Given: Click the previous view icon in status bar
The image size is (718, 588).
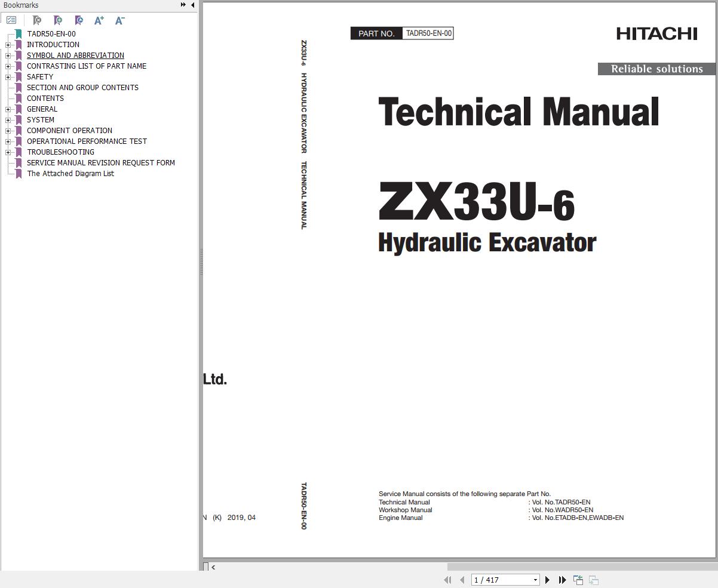Looking at the screenshot, I should 578,580.
